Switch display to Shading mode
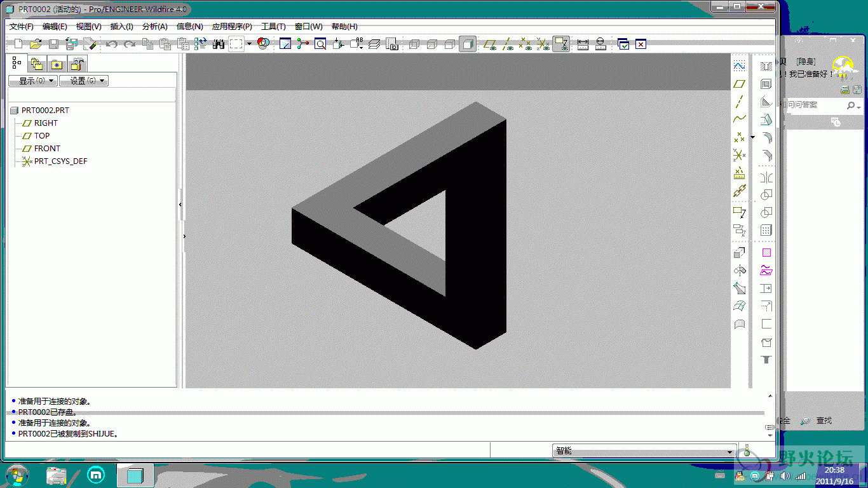The height and width of the screenshot is (488, 868). pos(468,44)
